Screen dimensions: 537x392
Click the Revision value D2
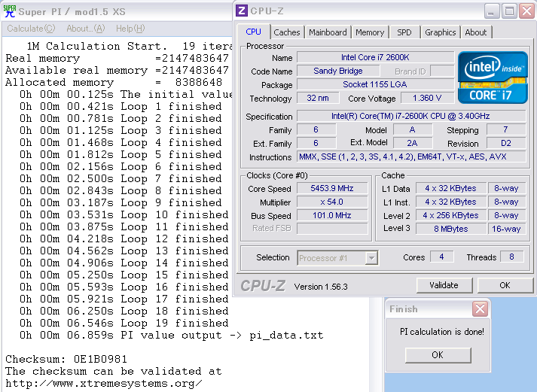506,143
